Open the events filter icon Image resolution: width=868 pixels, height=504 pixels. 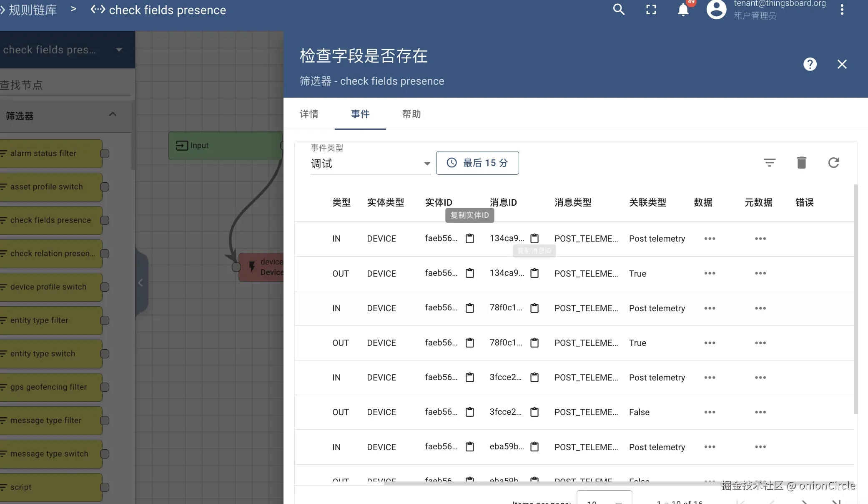(769, 163)
